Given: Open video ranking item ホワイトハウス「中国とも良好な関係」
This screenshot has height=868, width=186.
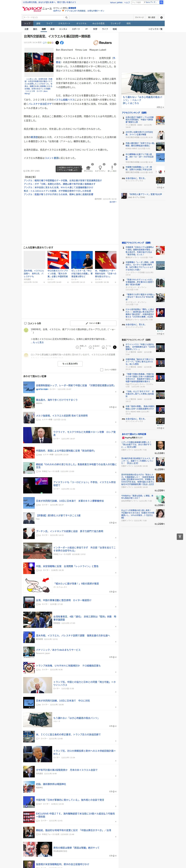Looking at the screenshot, I should tap(140, 347).
